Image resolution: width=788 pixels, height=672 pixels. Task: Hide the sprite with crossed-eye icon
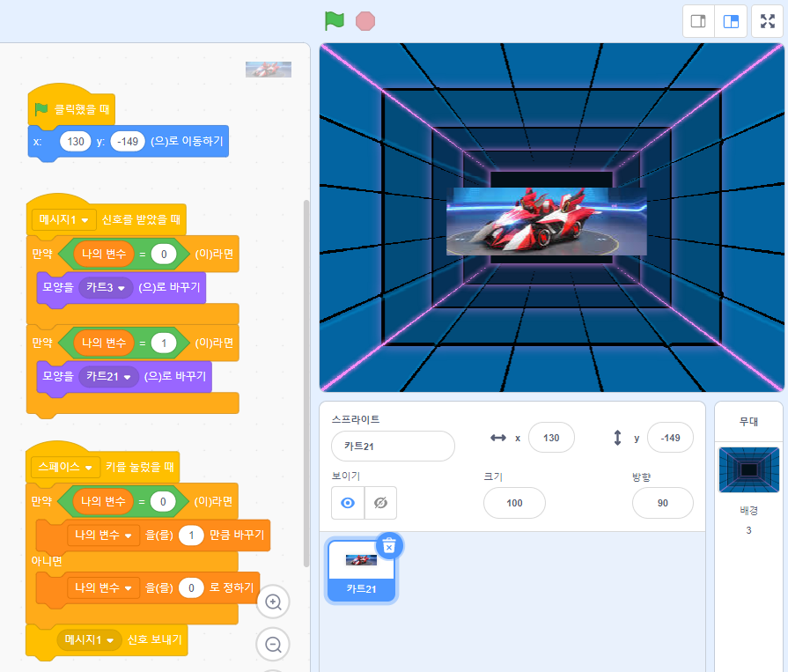pyautogui.click(x=380, y=503)
